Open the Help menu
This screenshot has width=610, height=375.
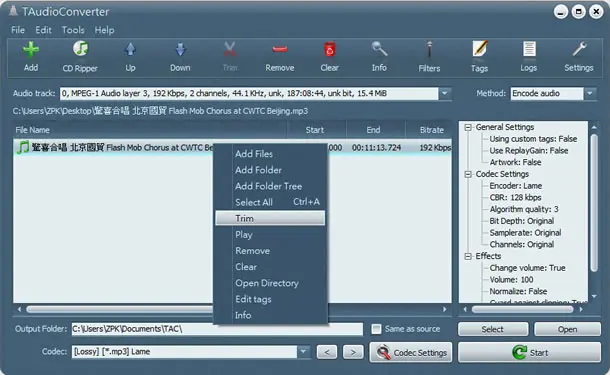pyautogui.click(x=104, y=30)
